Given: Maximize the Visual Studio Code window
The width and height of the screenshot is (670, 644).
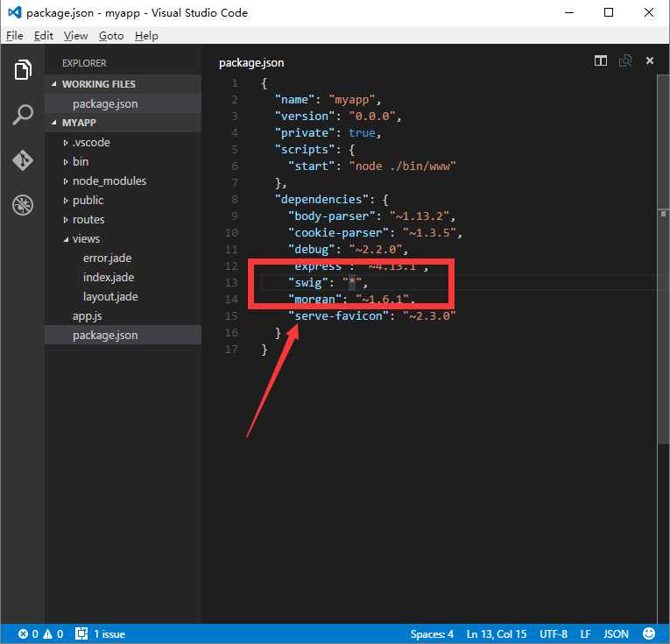Looking at the screenshot, I should pyautogui.click(x=609, y=12).
